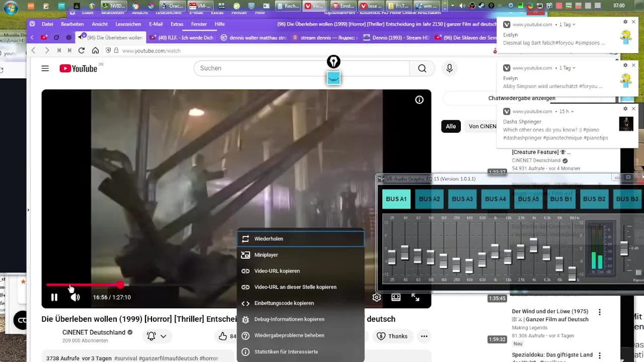
Task: Select BUS B3 in Graphic EQ
Action: click(627, 199)
